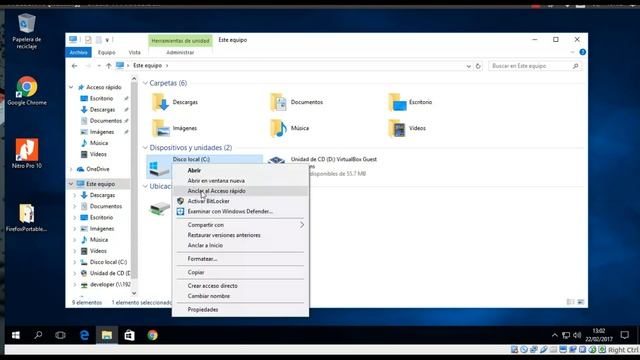Open address bar history dropdown
The width and height of the screenshot is (640, 360).
(468, 66)
